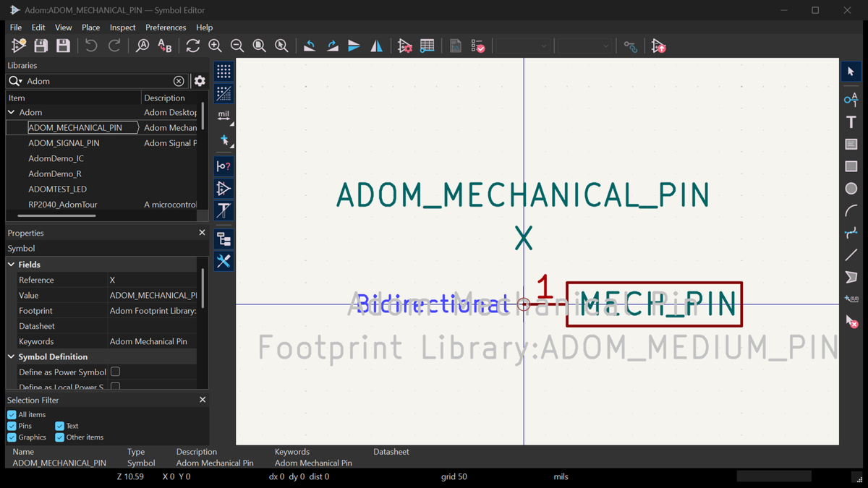868x488 pixels.
Task: Open the File menu
Action: [16, 27]
